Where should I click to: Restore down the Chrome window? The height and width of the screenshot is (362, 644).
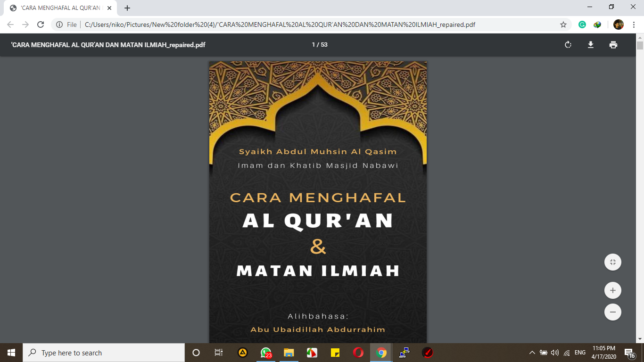coord(611,7)
